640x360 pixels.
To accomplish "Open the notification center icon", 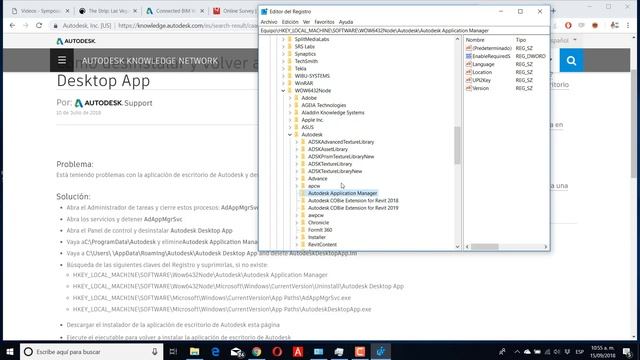I will click(627, 351).
